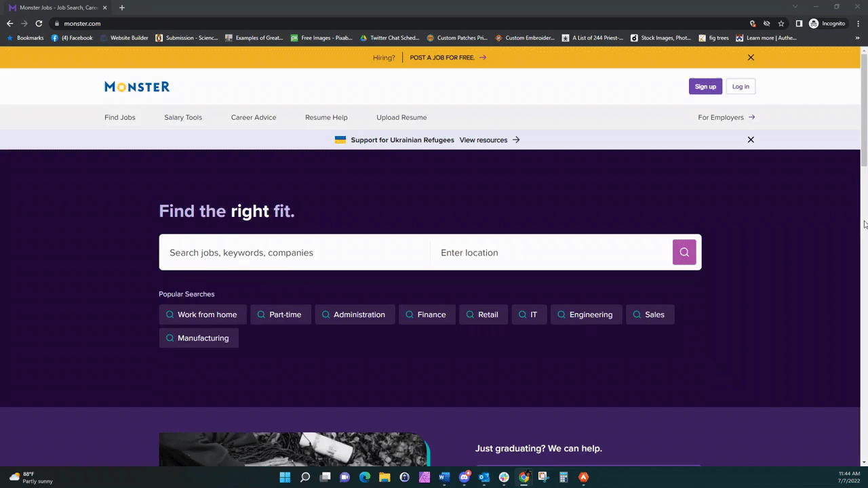Screen dimensions: 868x488
Task: Dismiss the Ukrainian Refugees banner
Action: click(x=751, y=140)
